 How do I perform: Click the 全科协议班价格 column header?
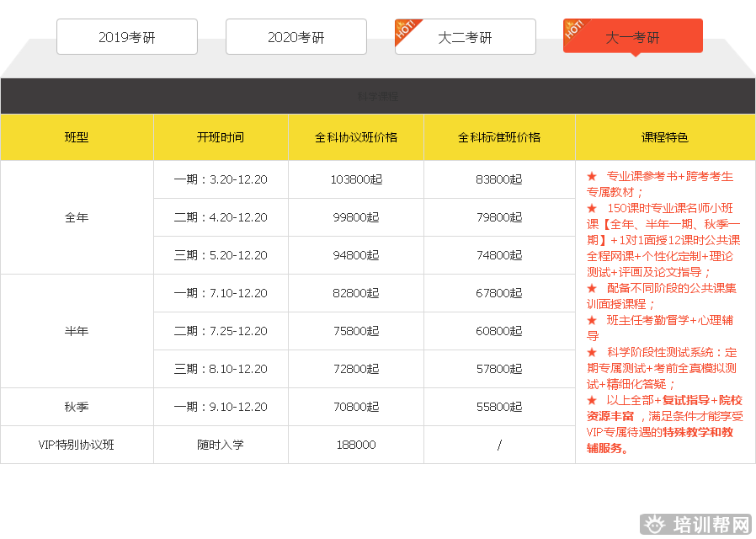356,137
